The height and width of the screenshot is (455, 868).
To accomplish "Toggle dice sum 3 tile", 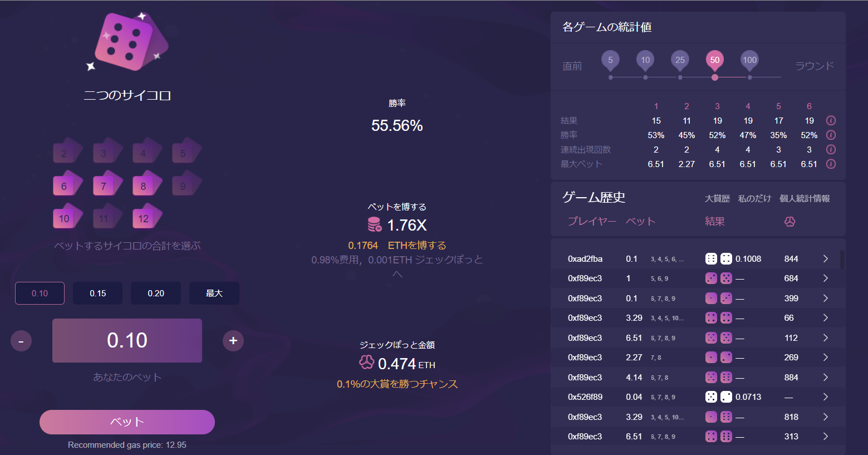I will [107, 151].
